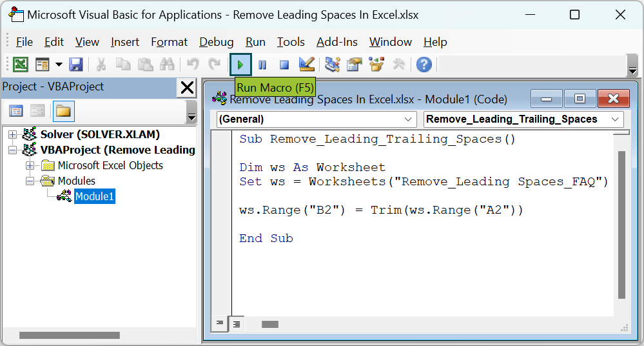Click the Insert UserForm icon
644x346 pixels.
(43, 65)
